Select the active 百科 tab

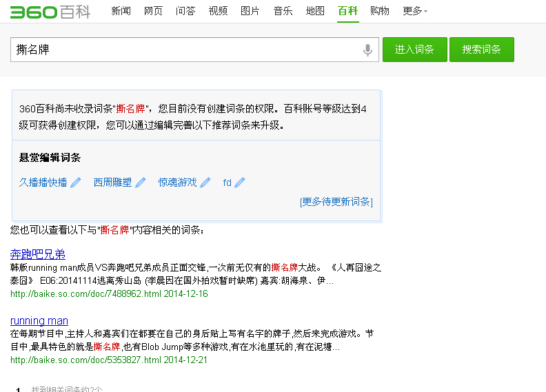click(x=347, y=11)
